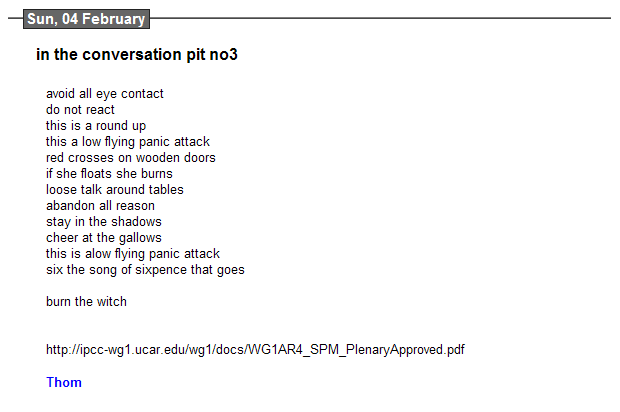This screenshot has height=412, width=620.
Task: Click the line 'this is alow flying panic attack'
Action: click(132, 254)
